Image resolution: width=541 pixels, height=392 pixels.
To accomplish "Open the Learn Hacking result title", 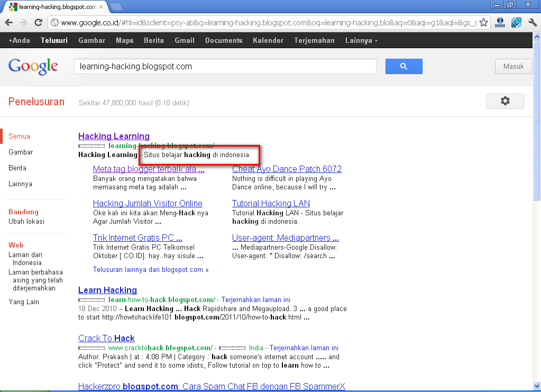I will [108, 290].
